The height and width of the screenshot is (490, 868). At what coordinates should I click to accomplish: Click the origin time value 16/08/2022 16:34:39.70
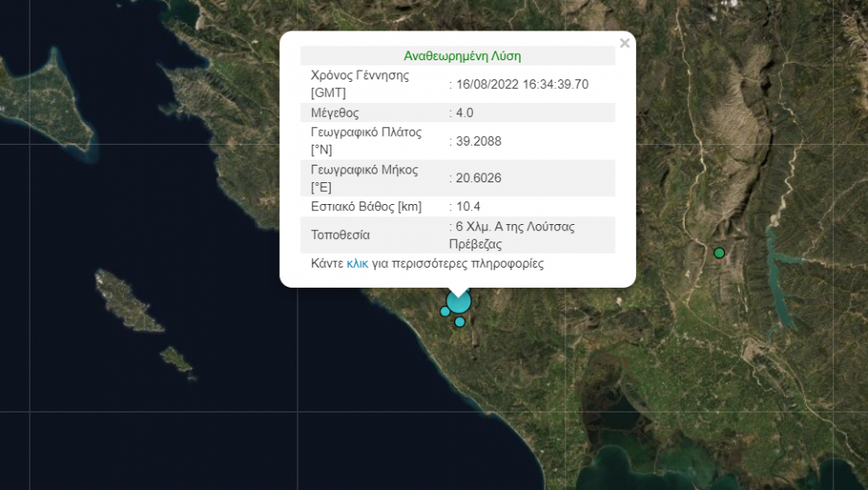522,85
